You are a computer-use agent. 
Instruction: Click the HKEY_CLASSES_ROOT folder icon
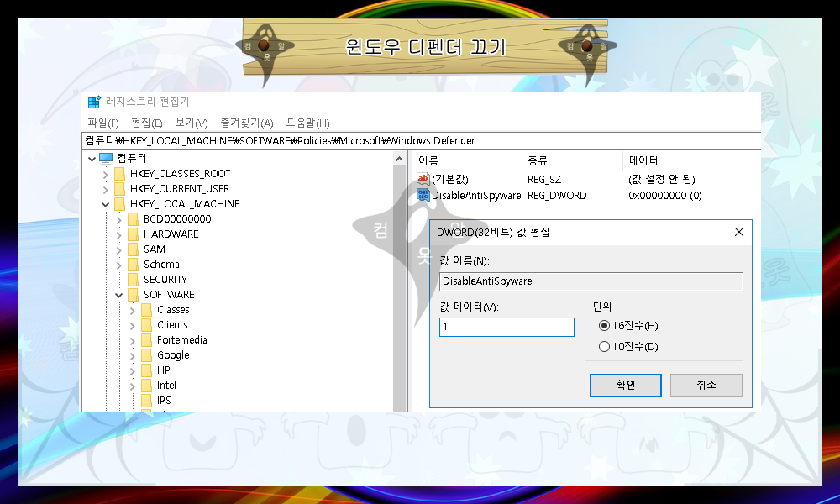point(120,174)
